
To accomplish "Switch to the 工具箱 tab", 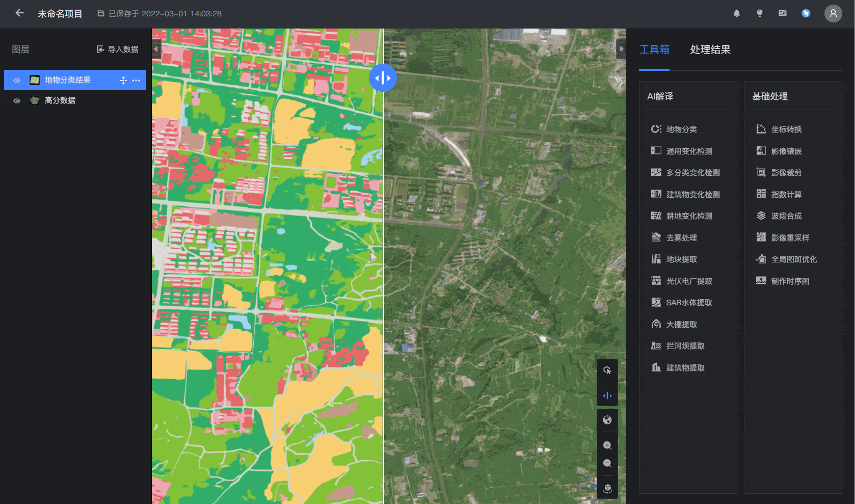I will coord(654,49).
